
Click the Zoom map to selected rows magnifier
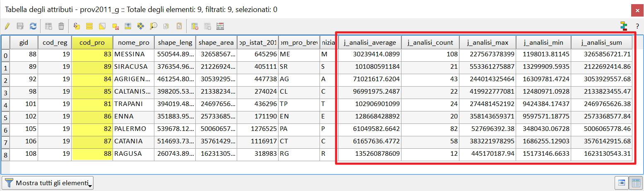pyautogui.click(x=153, y=26)
